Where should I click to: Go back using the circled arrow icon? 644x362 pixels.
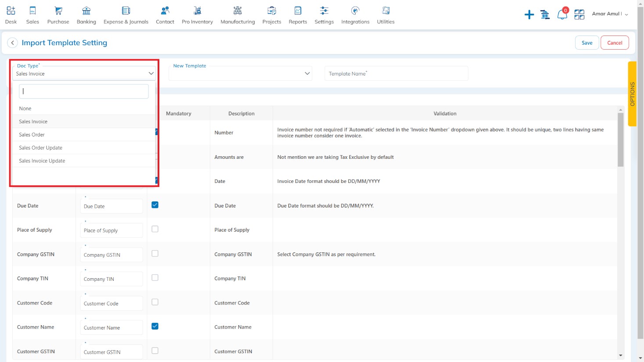[x=12, y=43]
